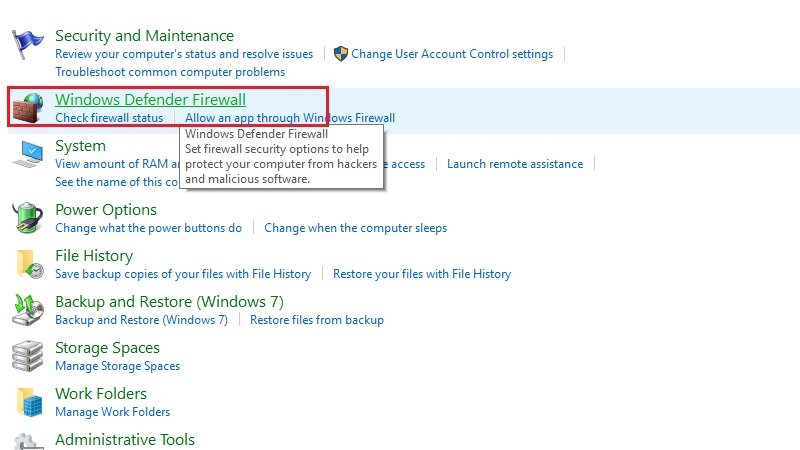This screenshot has width=800, height=450.
Task: Click the Administrative Tools gear icon
Action: (x=28, y=441)
